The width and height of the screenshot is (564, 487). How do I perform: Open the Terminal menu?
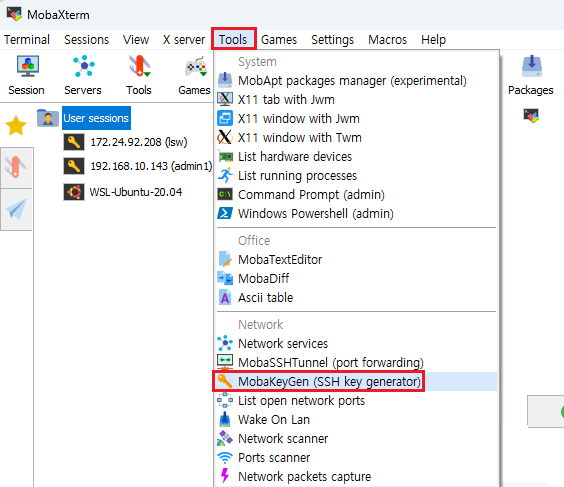click(x=27, y=40)
